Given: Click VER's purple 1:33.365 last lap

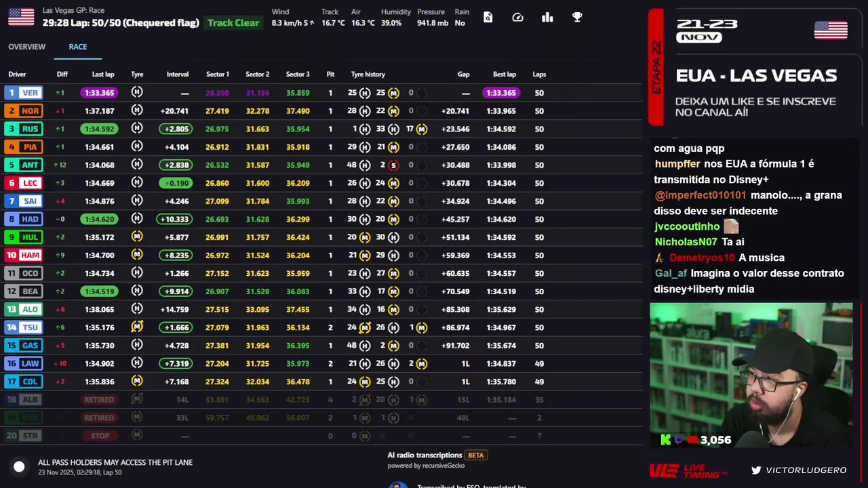Looking at the screenshot, I should (99, 93).
